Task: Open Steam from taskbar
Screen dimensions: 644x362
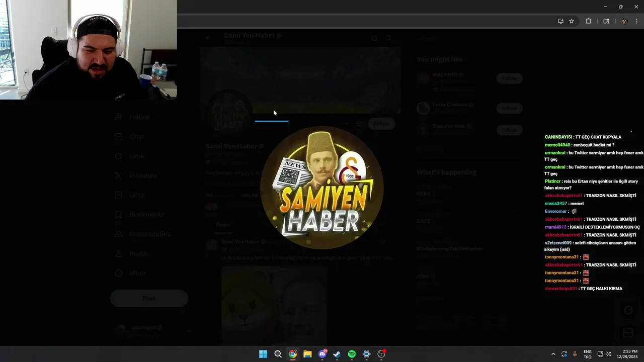Action: [x=337, y=354]
